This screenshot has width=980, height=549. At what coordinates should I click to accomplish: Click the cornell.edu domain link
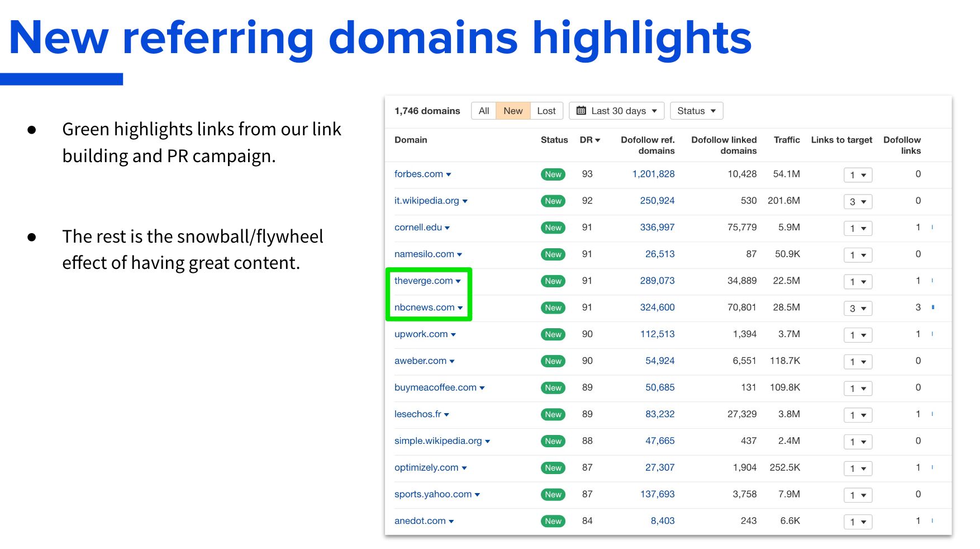click(418, 228)
